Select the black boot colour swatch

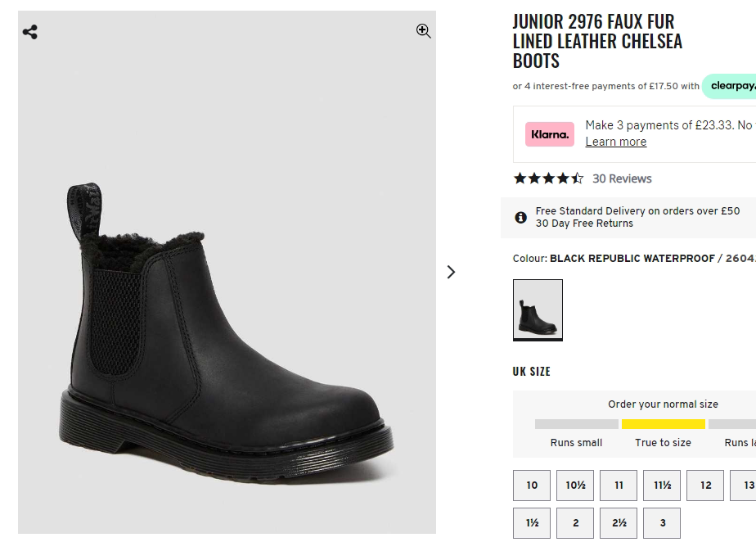coord(538,310)
